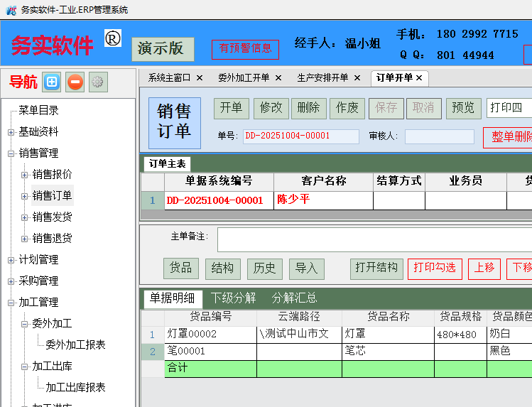This screenshot has width=532, height=407.
Task: Switch to the 下级分解 tab
Action: [233, 298]
